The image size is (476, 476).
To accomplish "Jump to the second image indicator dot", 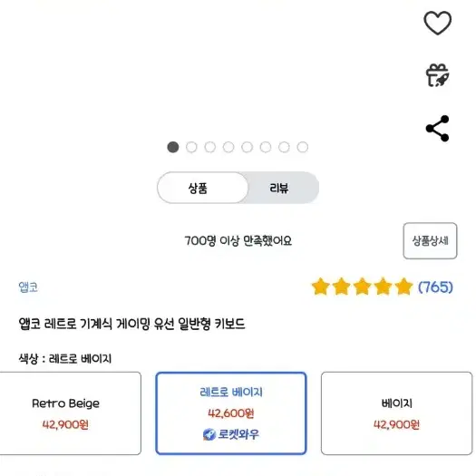I will point(191,147).
